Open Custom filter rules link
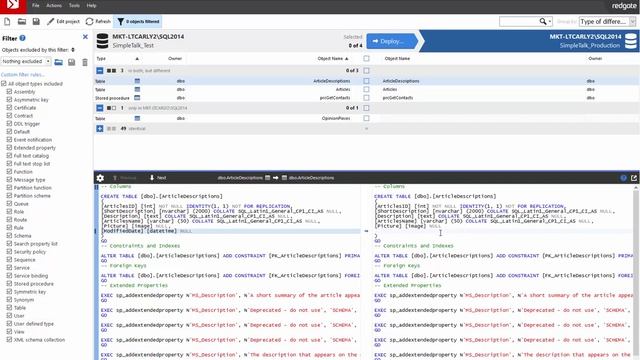Screen dimensions: 640x360 (x=23, y=75)
